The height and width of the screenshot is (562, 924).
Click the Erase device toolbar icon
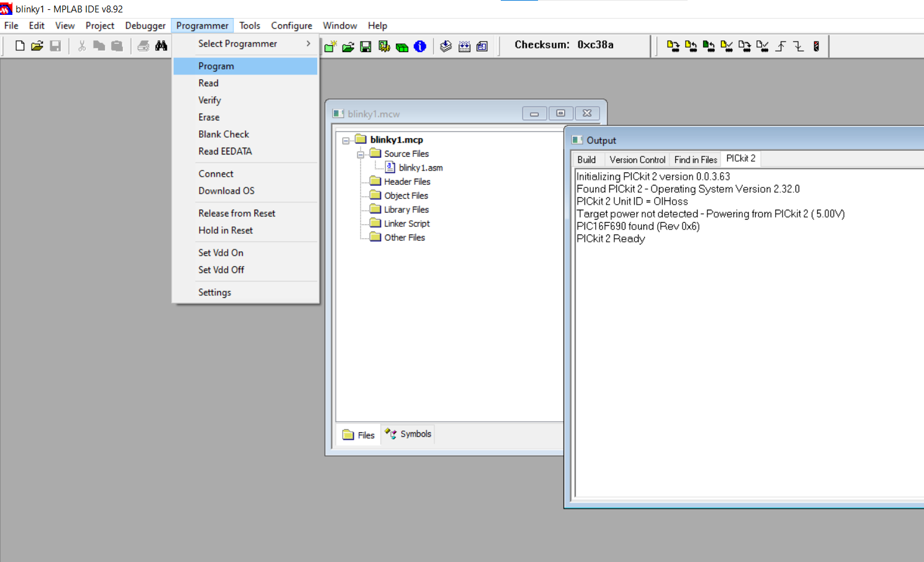click(745, 46)
